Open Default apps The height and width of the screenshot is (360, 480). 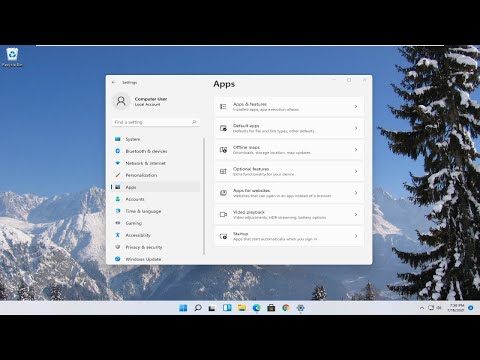pyautogui.click(x=289, y=128)
